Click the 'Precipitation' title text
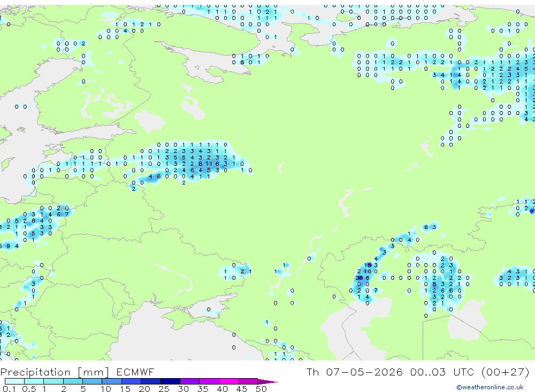The image size is (535, 392). pos(35,372)
